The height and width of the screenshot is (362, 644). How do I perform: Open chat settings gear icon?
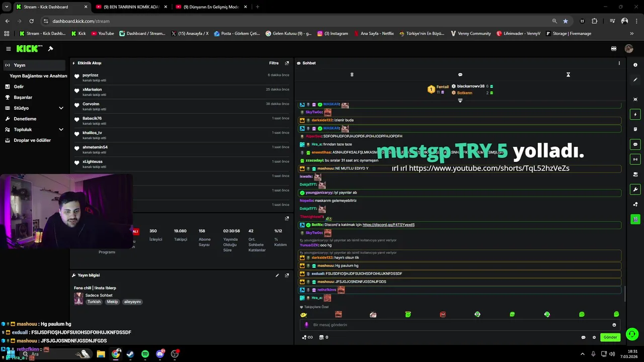click(x=594, y=337)
